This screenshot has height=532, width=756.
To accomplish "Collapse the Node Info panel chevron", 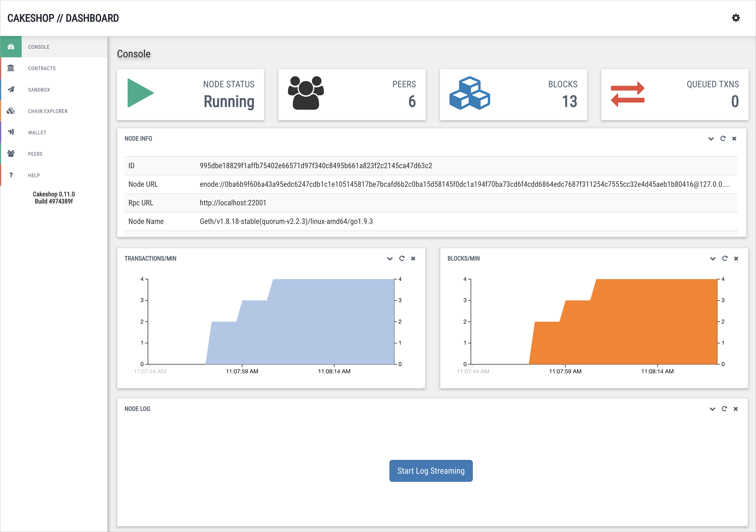I will (711, 139).
